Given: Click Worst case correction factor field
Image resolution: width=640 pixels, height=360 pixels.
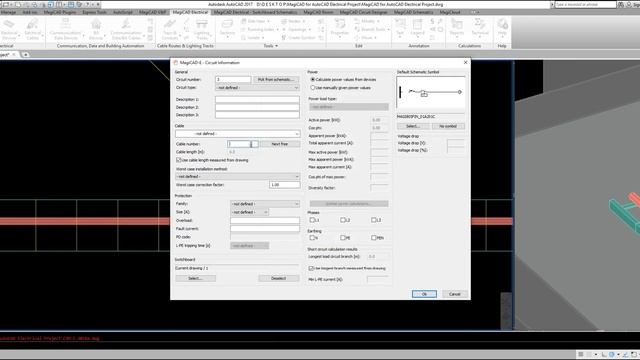Looking at the screenshot, I should [284, 185].
